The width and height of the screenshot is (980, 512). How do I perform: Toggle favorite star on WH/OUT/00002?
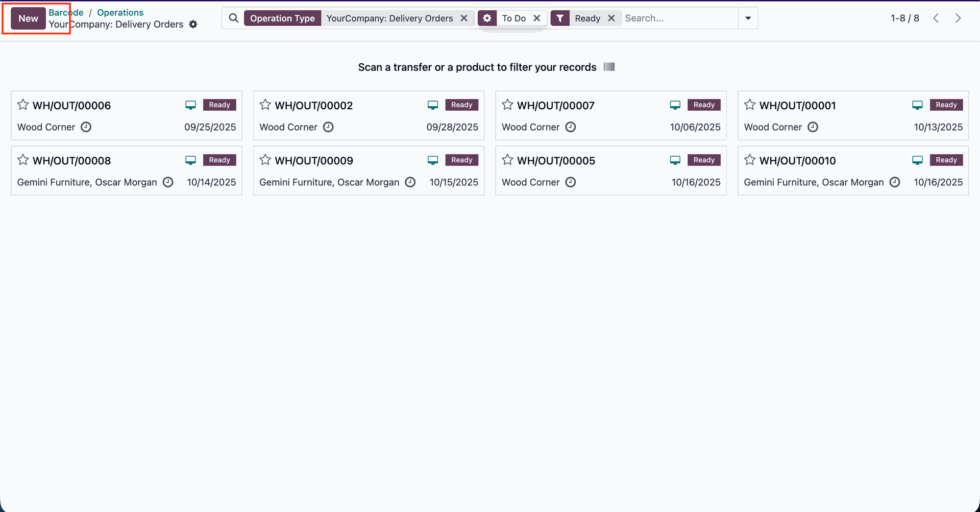point(265,105)
